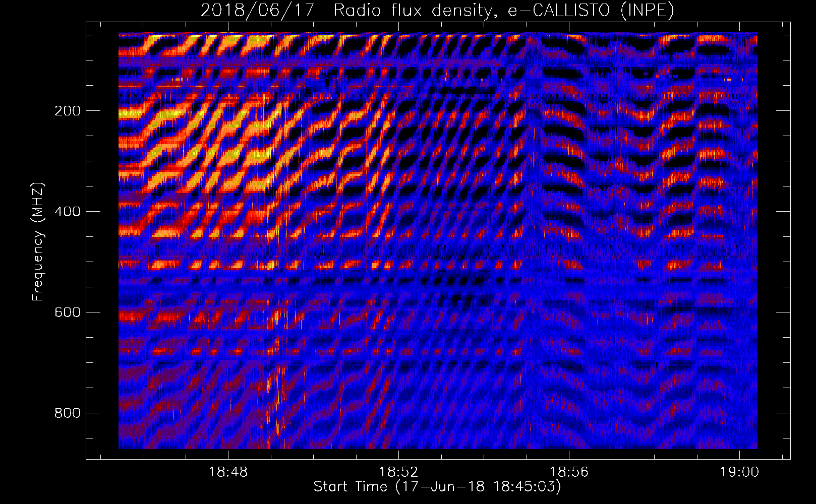Click the 'Frequency (MHZ)' y-axis label
The image size is (816, 504).
38,242
